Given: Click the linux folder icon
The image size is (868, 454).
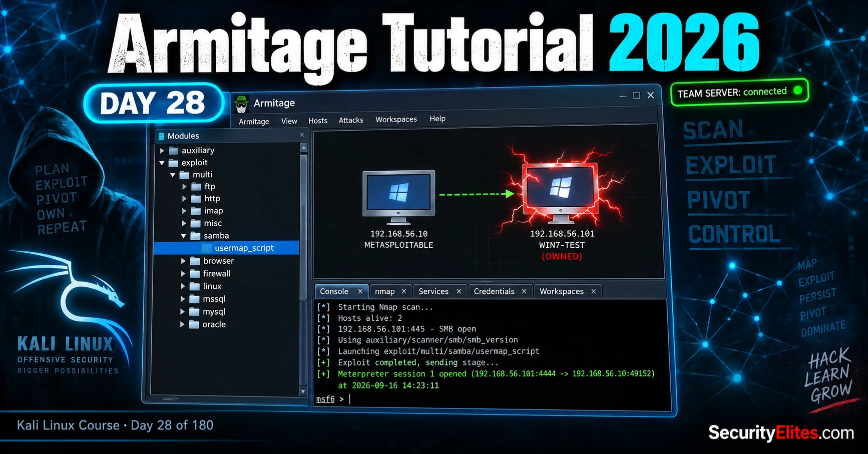Looking at the screenshot, I should [195, 286].
